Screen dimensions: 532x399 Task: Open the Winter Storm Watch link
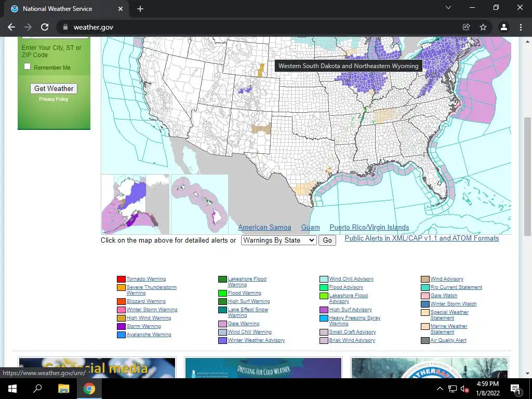click(453, 303)
